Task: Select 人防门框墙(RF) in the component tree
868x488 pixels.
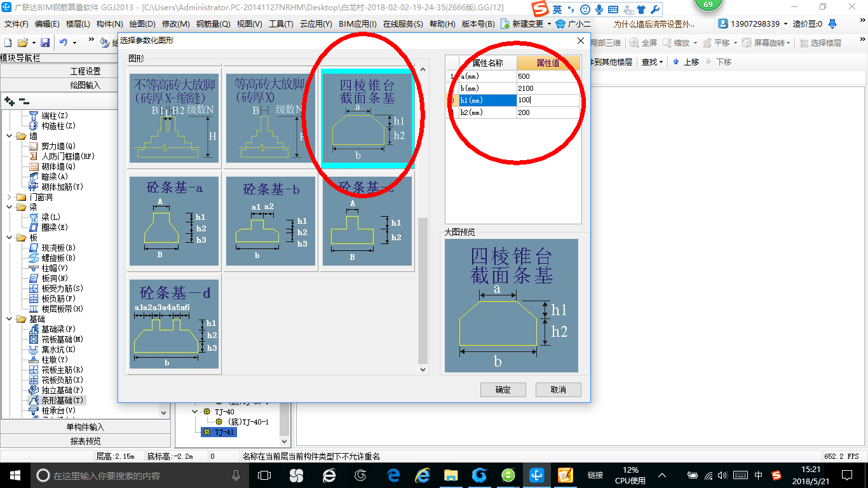Action: coord(67,156)
